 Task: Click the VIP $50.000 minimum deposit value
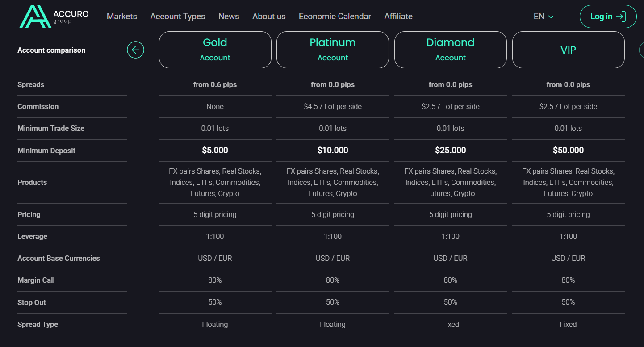[x=568, y=151]
